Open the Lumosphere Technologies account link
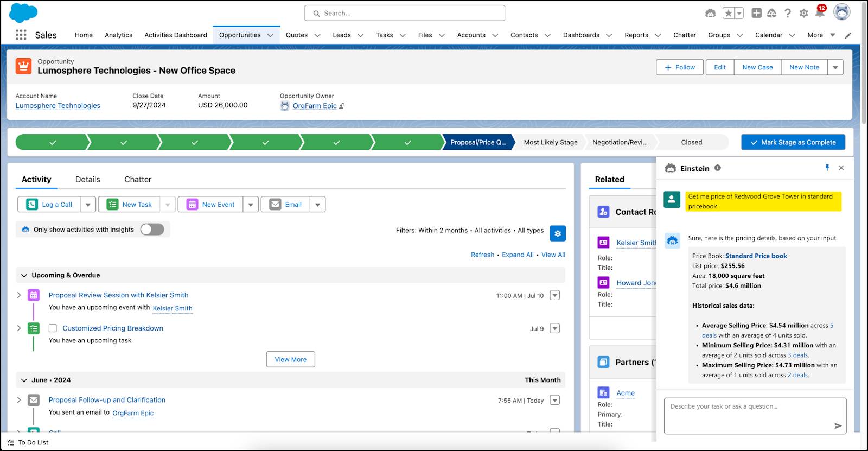 point(58,106)
